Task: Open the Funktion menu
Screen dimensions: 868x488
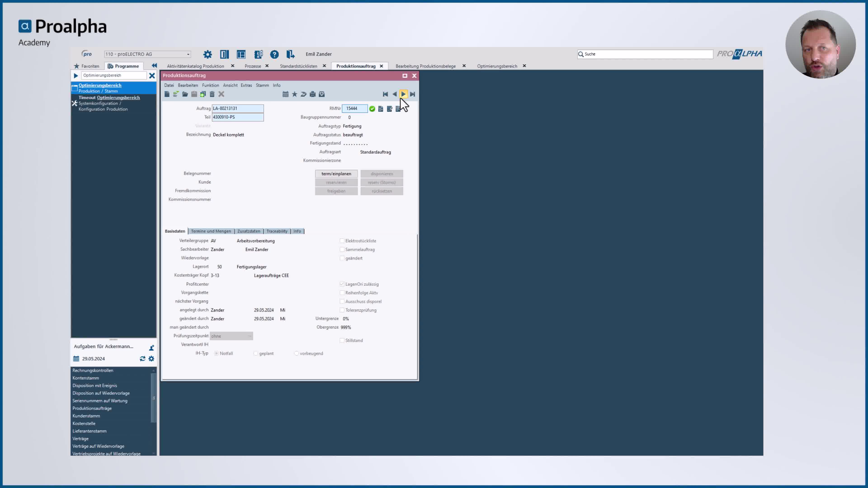Action: 211,85
